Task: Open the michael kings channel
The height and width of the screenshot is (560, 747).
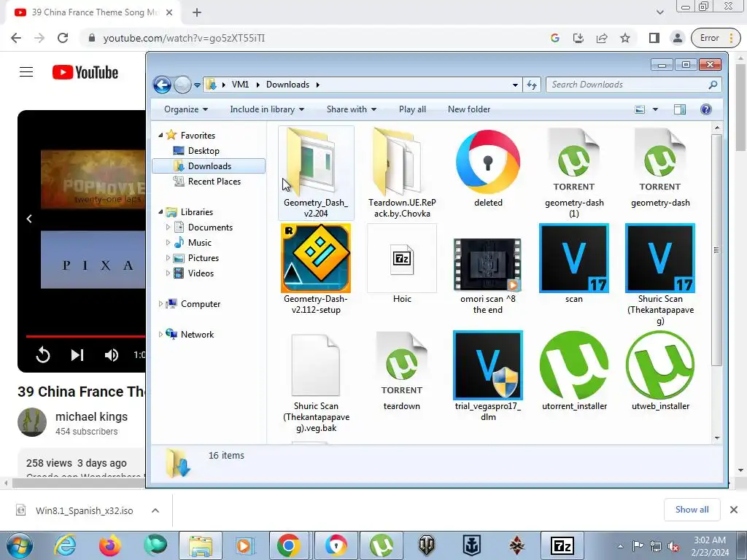Action: tap(91, 416)
